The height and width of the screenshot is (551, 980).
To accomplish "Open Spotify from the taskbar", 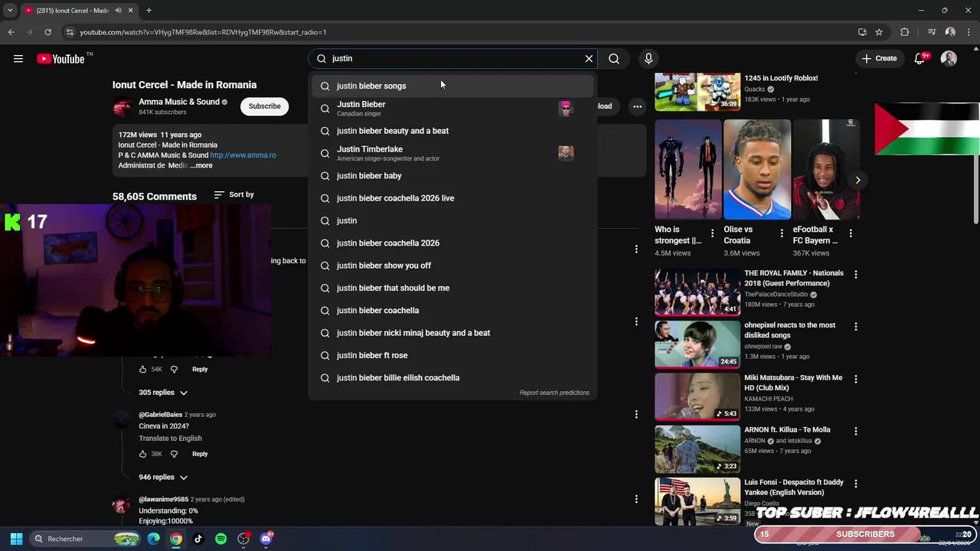I will [220, 539].
